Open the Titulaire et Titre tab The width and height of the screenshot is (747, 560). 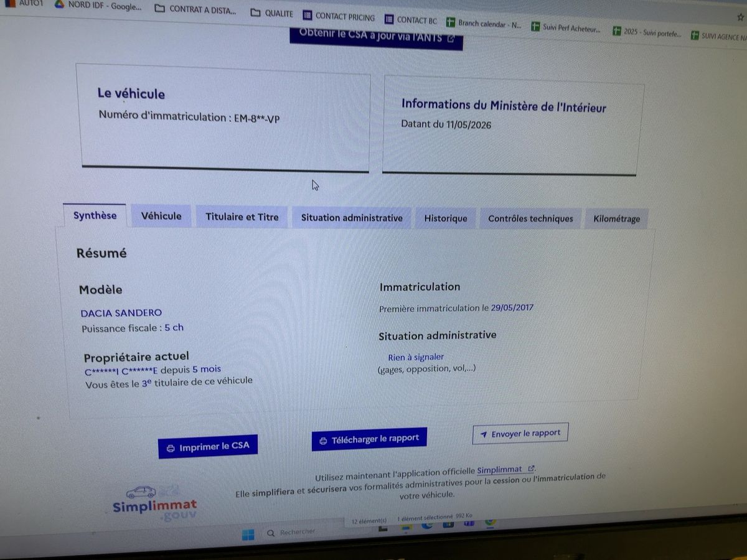(242, 217)
